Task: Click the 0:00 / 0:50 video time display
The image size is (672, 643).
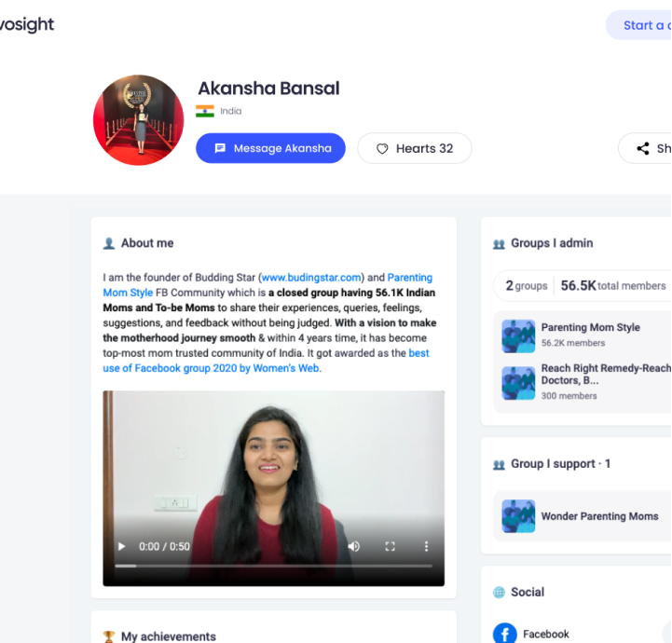Action: pos(164,546)
